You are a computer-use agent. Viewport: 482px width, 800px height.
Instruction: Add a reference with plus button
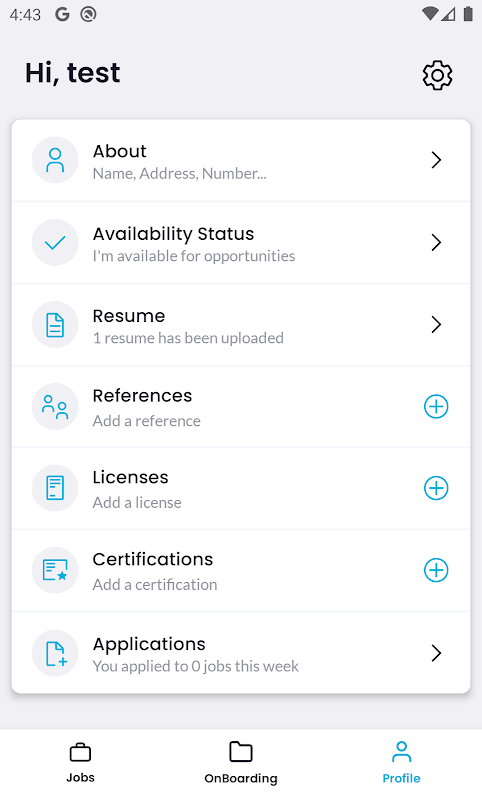click(436, 407)
